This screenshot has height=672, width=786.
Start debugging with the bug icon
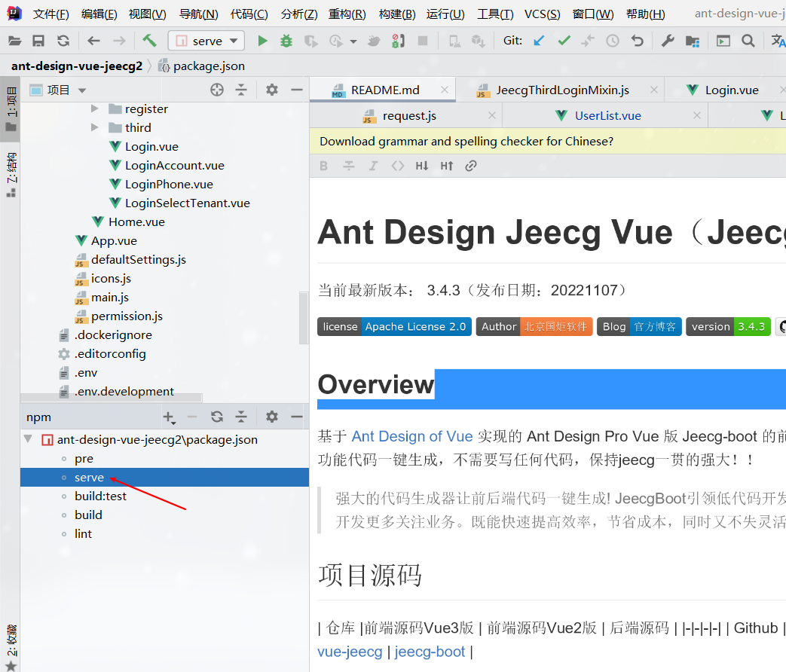pyautogui.click(x=286, y=41)
